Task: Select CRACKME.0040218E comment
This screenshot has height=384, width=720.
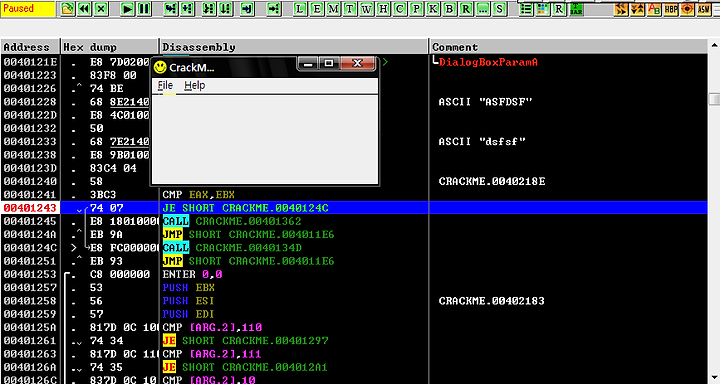Action: [x=492, y=181]
